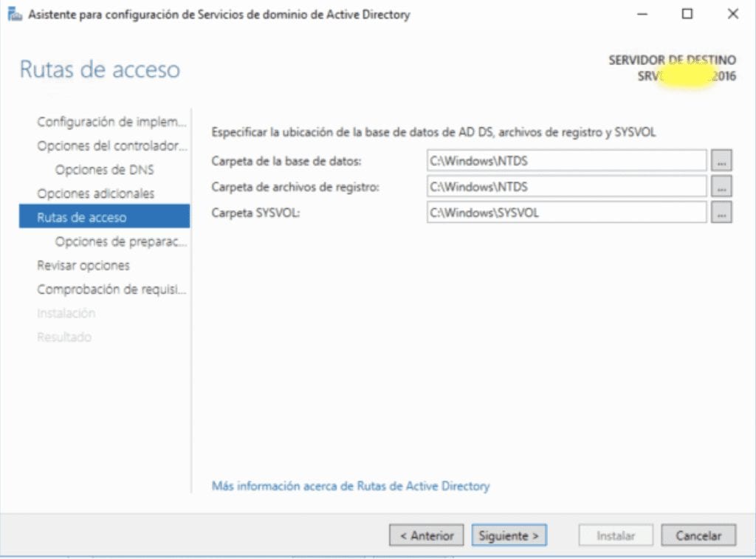Cancel the AD DS configuration wizard
This screenshot has height=559, width=756.
(698, 535)
